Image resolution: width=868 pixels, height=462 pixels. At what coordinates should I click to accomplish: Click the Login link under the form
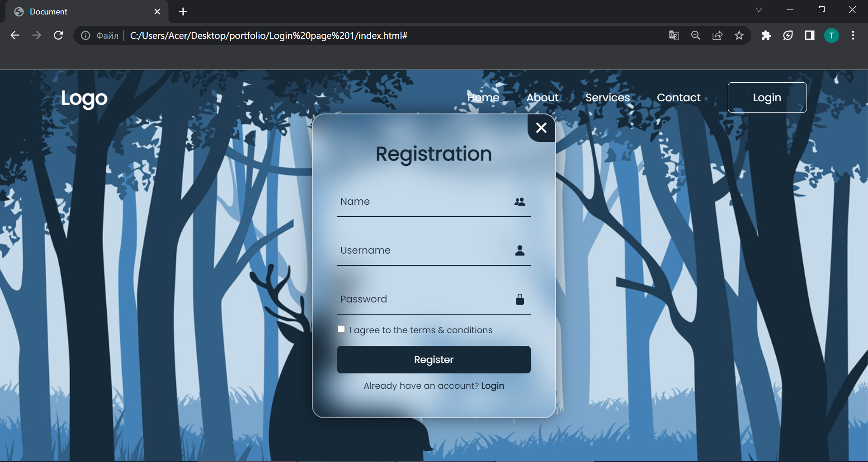pos(493,386)
